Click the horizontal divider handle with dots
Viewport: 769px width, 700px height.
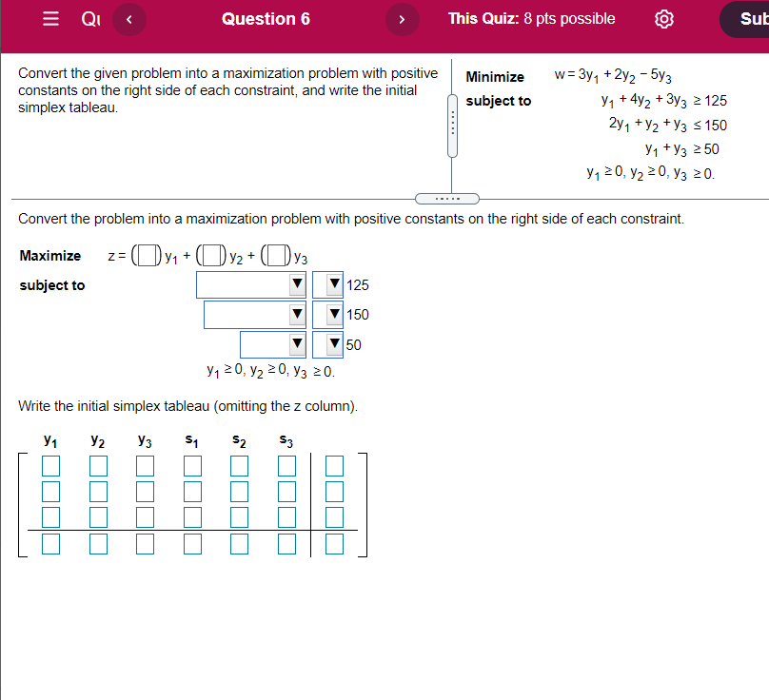[x=447, y=199]
